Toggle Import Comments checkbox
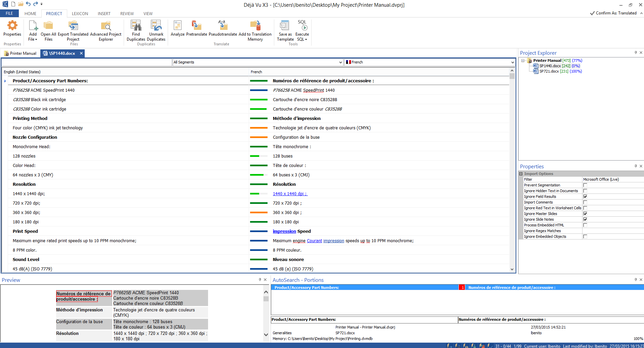The width and height of the screenshot is (644, 348). (585, 202)
